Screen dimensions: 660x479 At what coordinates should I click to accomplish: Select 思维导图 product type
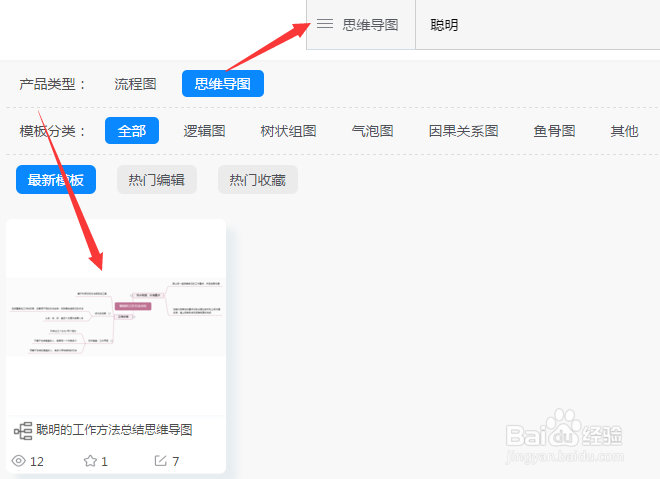tap(223, 83)
